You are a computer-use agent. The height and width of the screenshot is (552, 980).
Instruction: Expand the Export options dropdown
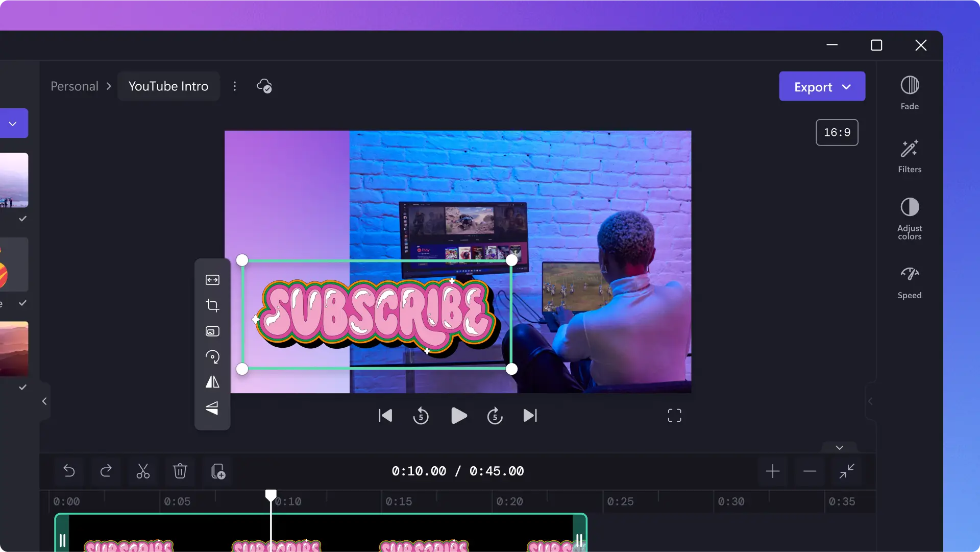pyautogui.click(x=848, y=86)
